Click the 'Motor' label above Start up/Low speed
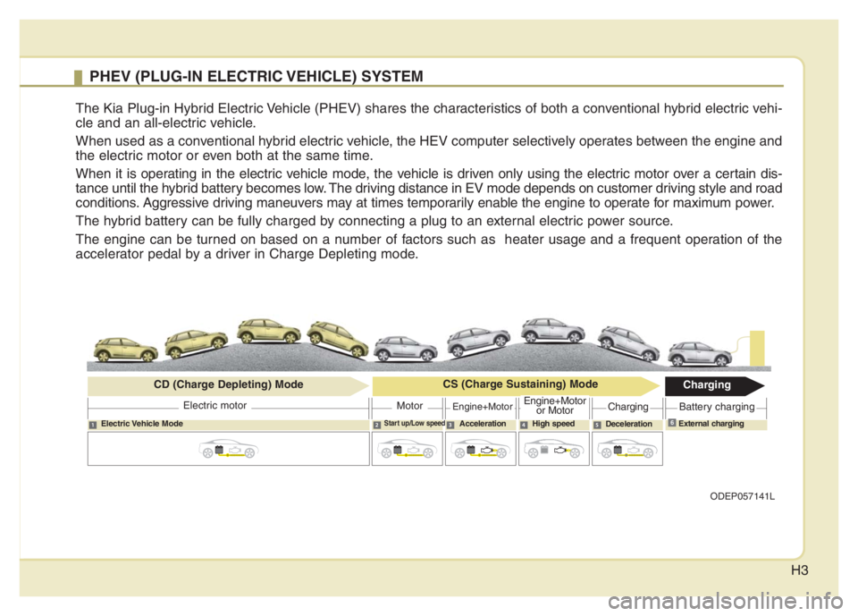 pyautogui.click(x=409, y=406)
